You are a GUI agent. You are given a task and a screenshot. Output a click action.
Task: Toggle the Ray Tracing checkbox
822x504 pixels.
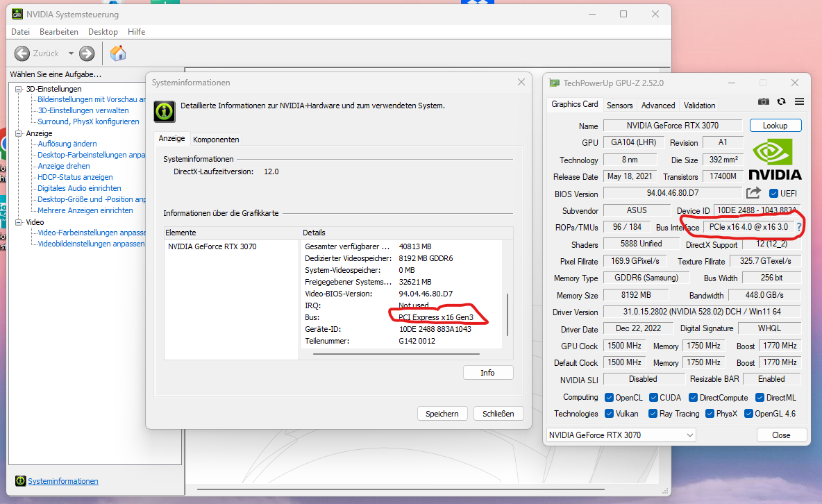click(653, 413)
